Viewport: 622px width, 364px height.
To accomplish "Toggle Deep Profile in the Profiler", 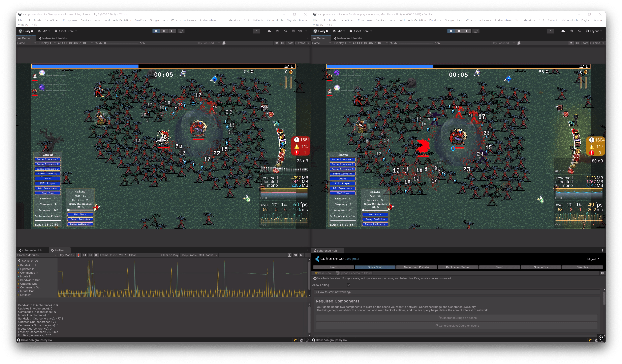I will pyautogui.click(x=189, y=255).
